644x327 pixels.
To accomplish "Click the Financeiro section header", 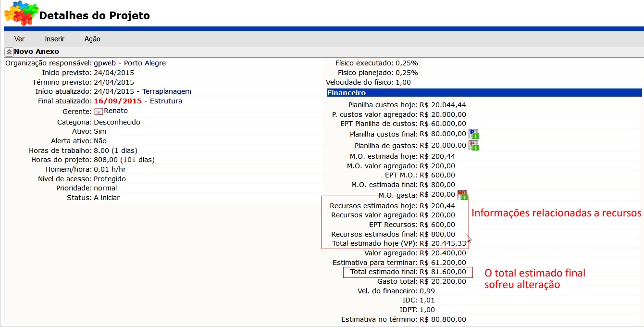I will point(484,93).
